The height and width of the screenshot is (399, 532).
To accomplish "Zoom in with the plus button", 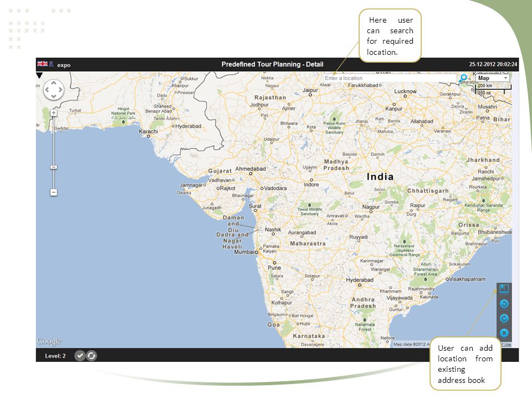I will coord(54,112).
